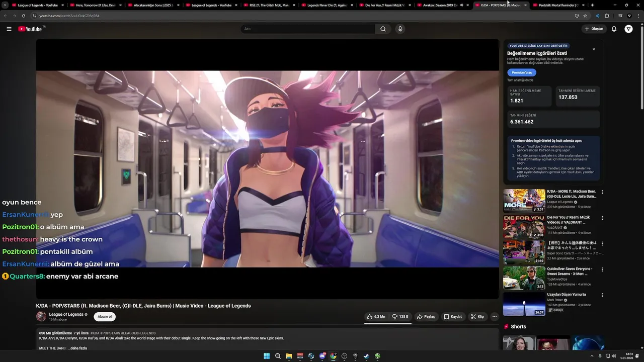Image resolution: width=644 pixels, height=362 pixels.
Task: Open the YouTube hamburger guide menu
Action: click(x=9, y=29)
